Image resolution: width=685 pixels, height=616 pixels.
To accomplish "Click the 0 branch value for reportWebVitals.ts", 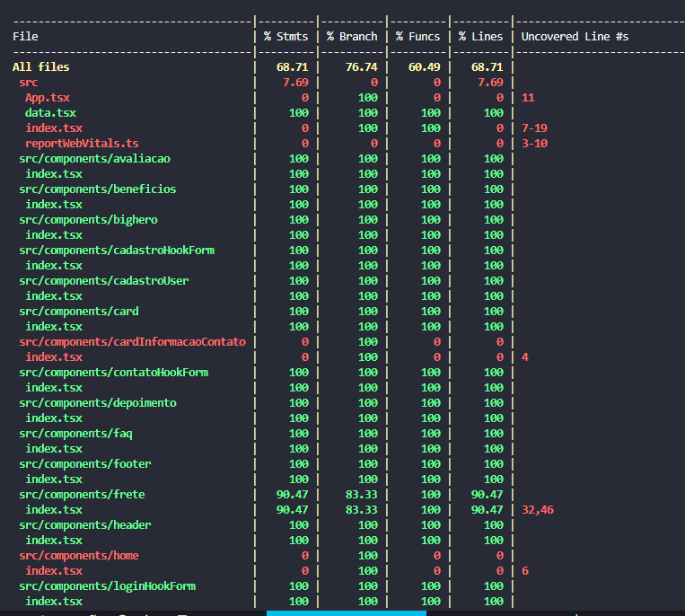I will click(x=374, y=144).
